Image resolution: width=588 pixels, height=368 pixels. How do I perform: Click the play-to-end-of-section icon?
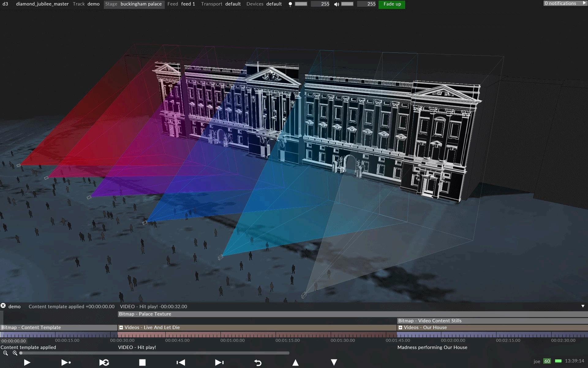coord(66,362)
